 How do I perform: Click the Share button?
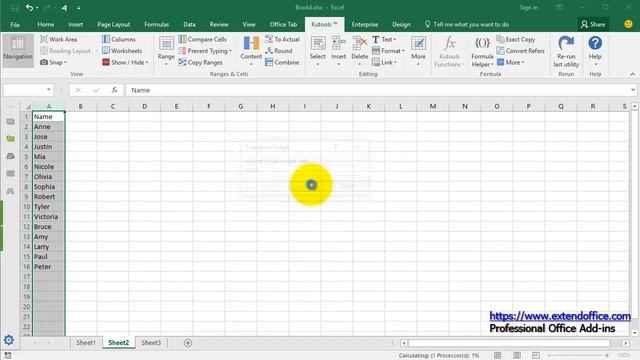point(593,24)
